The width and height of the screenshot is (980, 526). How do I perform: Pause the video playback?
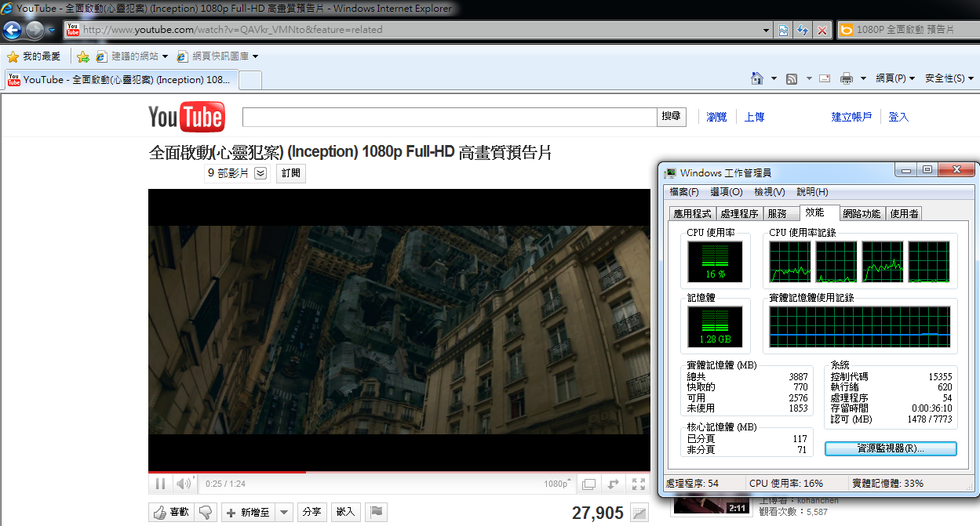[160, 484]
